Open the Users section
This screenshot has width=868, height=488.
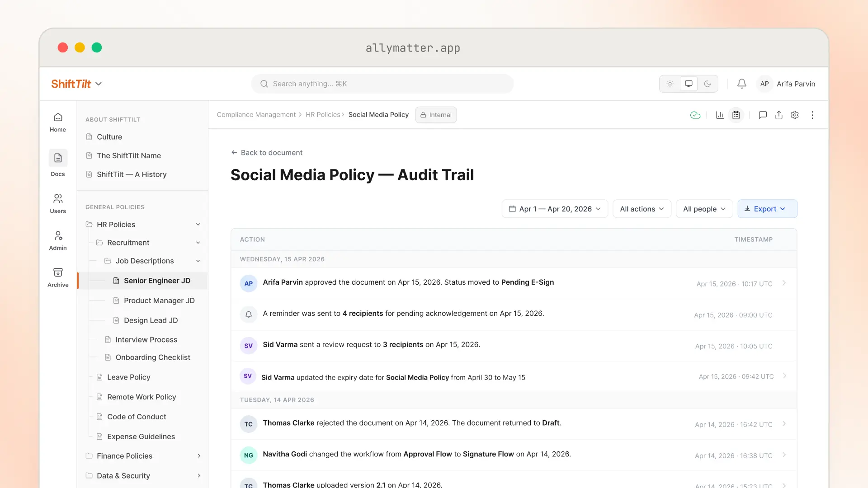point(58,204)
